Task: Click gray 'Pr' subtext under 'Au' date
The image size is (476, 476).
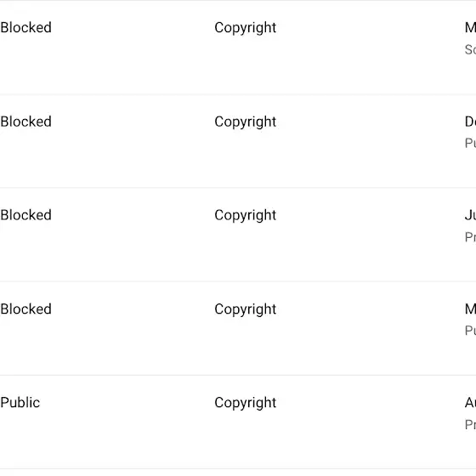Action: click(470, 424)
